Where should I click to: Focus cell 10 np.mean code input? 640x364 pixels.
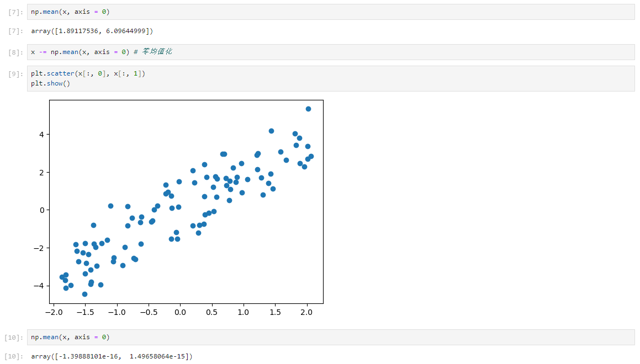pyautogui.click(x=331, y=337)
